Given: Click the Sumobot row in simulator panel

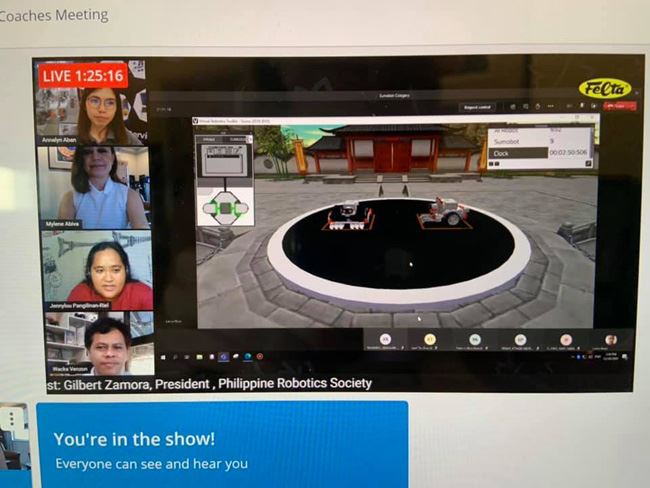Looking at the screenshot, I should click(x=540, y=141).
